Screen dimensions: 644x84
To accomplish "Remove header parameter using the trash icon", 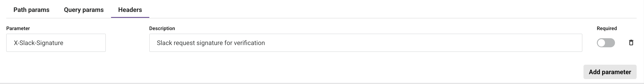I will pyautogui.click(x=631, y=43).
